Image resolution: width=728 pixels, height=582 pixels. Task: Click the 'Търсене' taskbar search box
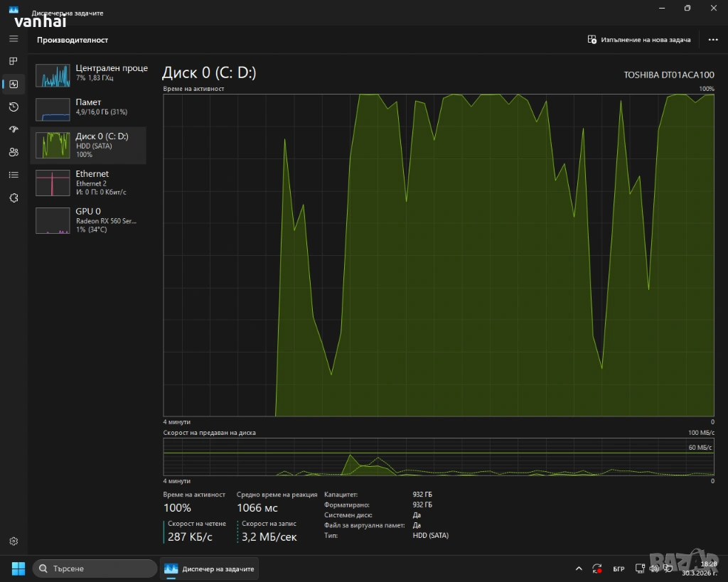click(95, 568)
